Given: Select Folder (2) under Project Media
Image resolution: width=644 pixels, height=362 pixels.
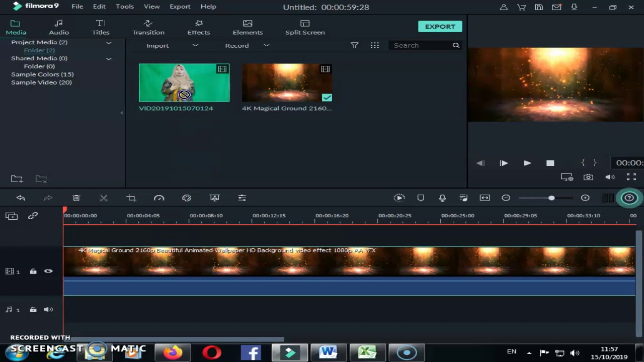Looking at the screenshot, I should [x=39, y=50].
